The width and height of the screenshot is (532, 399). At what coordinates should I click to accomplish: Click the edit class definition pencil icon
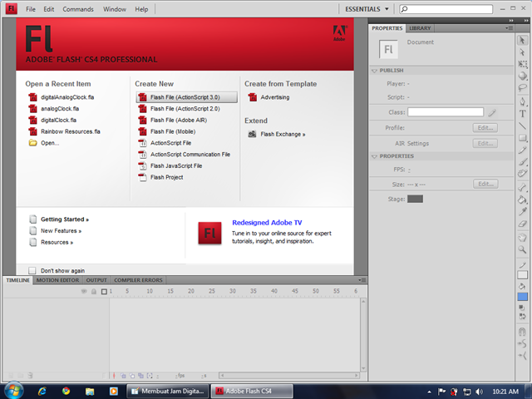tap(493, 112)
